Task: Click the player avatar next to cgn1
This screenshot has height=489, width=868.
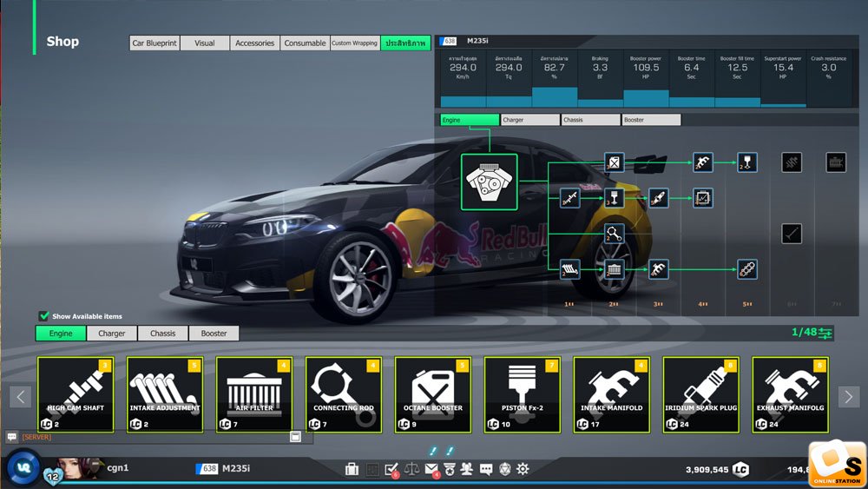Action: point(80,468)
